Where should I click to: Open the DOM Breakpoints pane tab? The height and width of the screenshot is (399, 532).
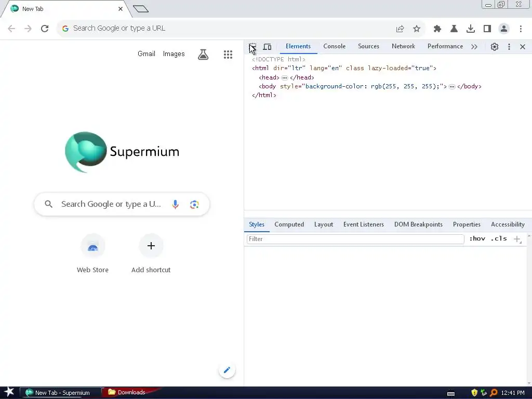click(x=418, y=224)
